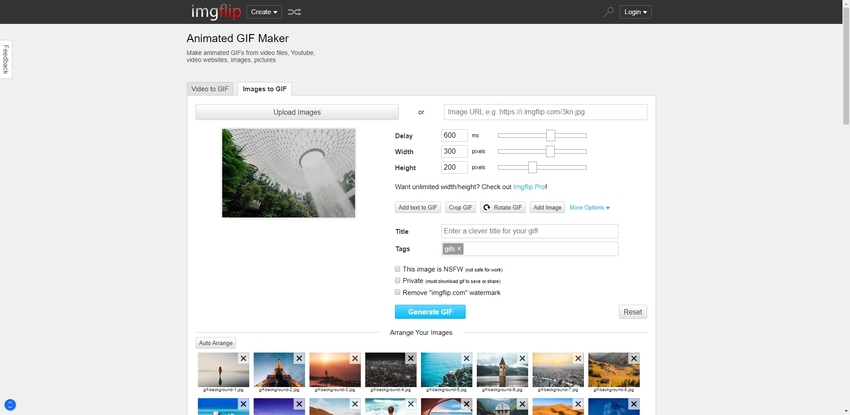Remove gif-background-4.jpg with its X icon

[411, 358]
